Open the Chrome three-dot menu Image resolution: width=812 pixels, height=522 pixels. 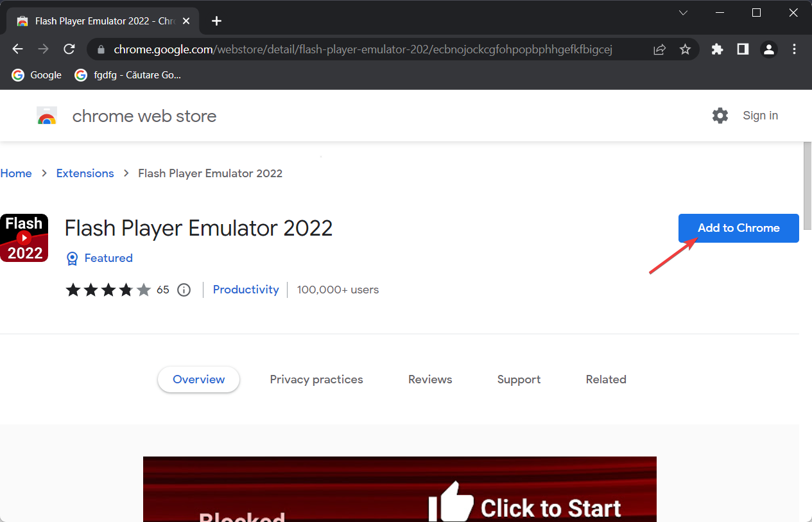click(795, 49)
